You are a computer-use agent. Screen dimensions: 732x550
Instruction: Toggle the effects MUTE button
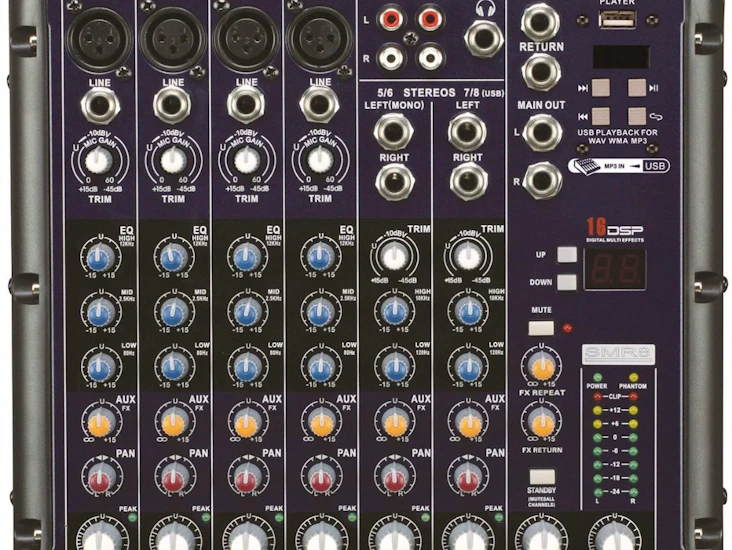click(541, 328)
